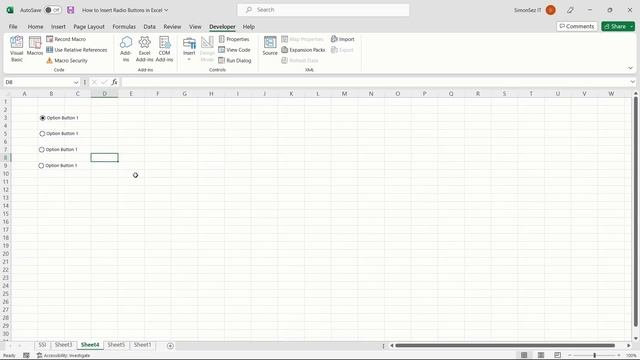Switch to Page Break Preview
This screenshot has height=360, width=640.
[558, 355]
